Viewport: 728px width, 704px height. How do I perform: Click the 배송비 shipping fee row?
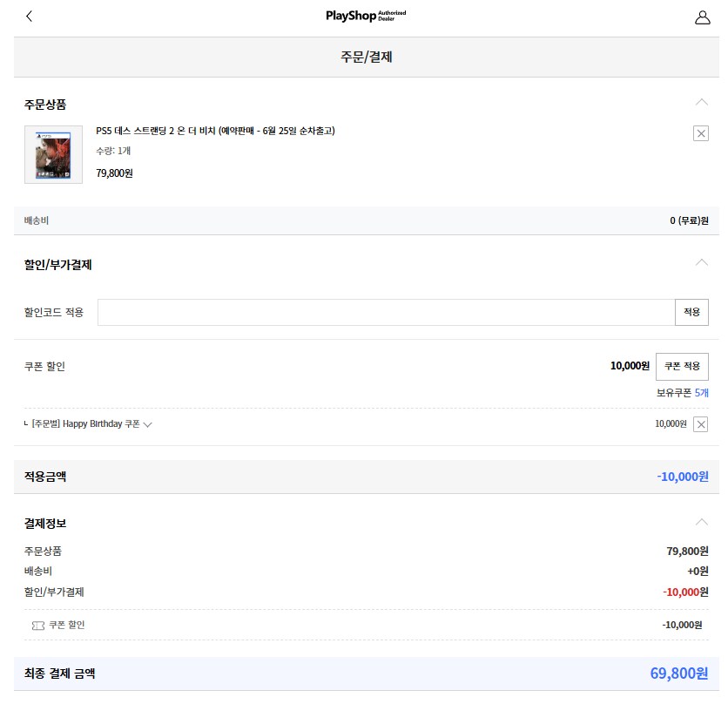364,220
